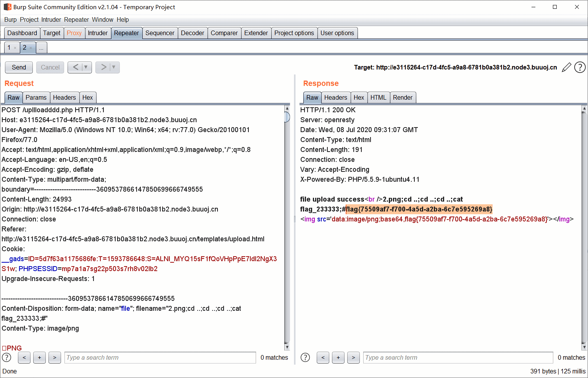The width and height of the screenshot is (588, 378).
Task: Click the request search help icon
Action: click(x=7, y=357)
